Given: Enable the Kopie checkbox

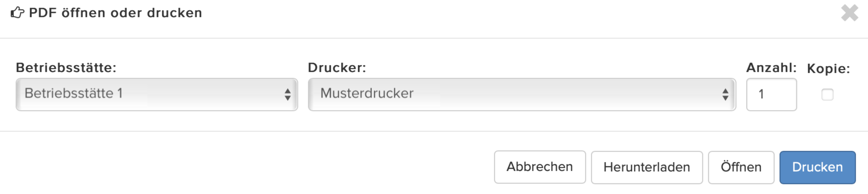Looking at the screenshot, I should pos(827,94).
